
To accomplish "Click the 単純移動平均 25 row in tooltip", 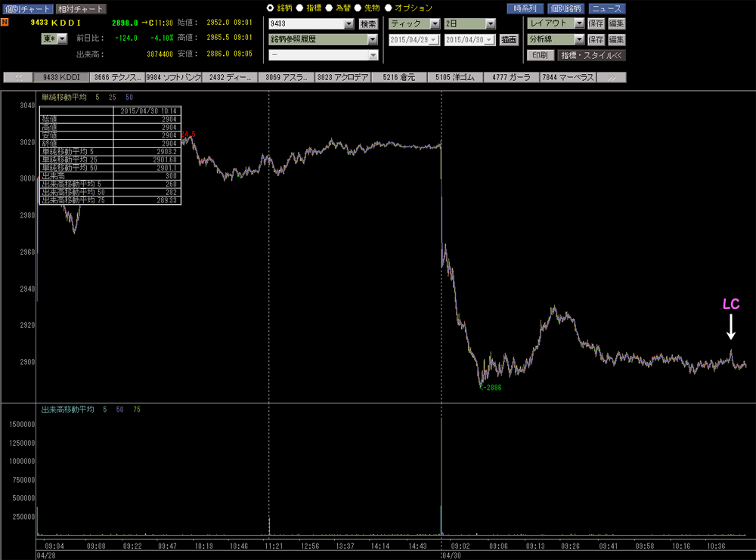I will [110, 159].
